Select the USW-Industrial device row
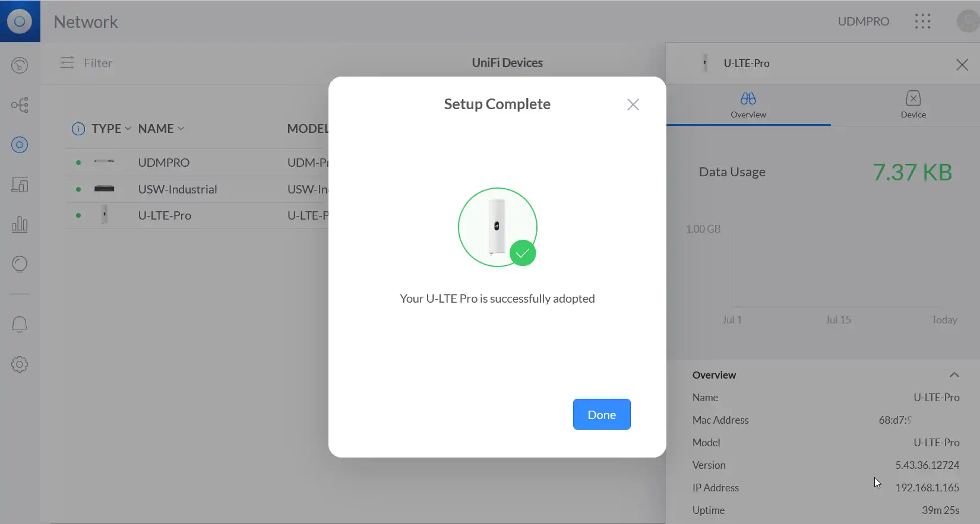Screen dimensions: 980x524 coord(177,189)
